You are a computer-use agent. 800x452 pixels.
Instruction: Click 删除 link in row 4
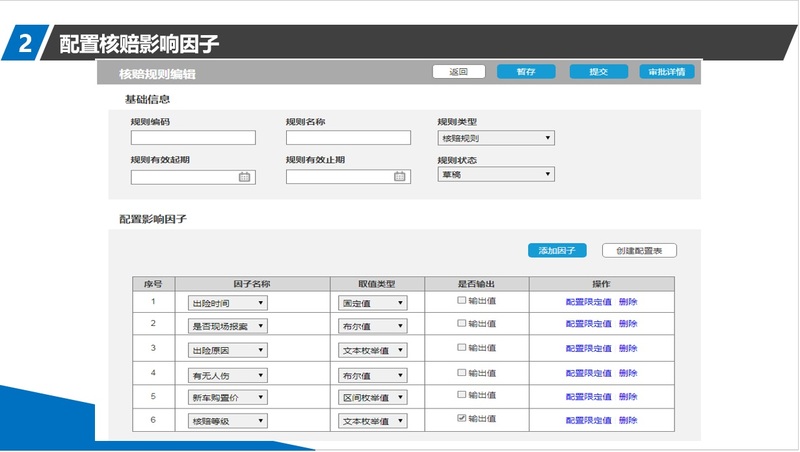628,373
